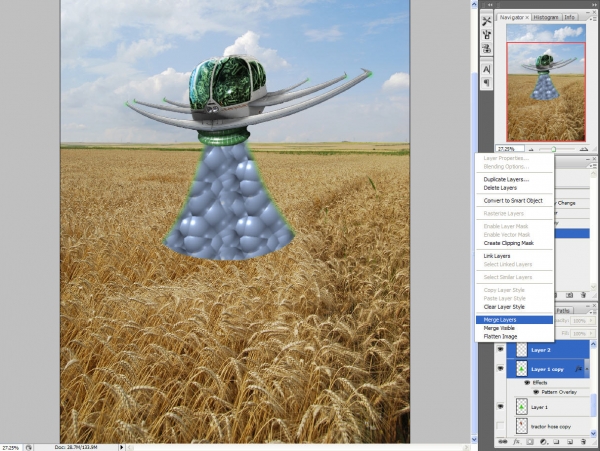Choose Delete Layers from the context menu
The height and width of the screenshot is (451, 600).
(514, 188)
